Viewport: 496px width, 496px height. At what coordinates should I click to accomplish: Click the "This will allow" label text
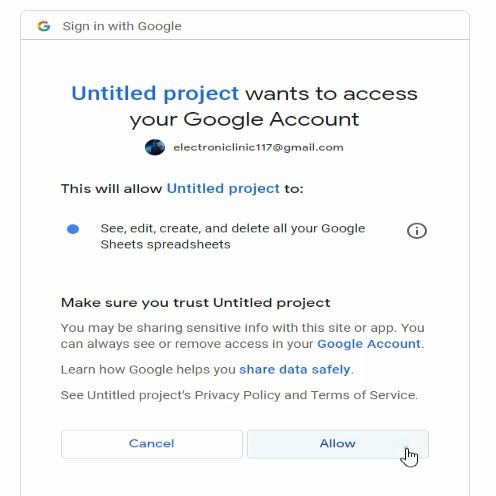tap(111, 189)
